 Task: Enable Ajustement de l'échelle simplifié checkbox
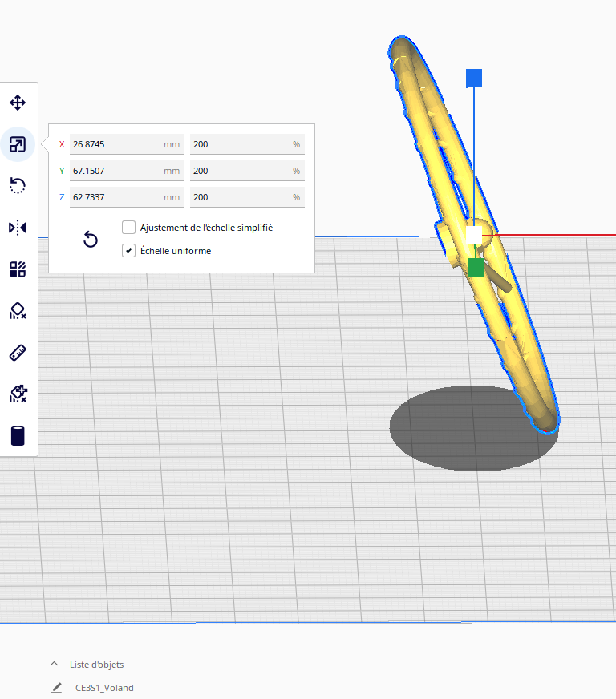pos(128,228)
